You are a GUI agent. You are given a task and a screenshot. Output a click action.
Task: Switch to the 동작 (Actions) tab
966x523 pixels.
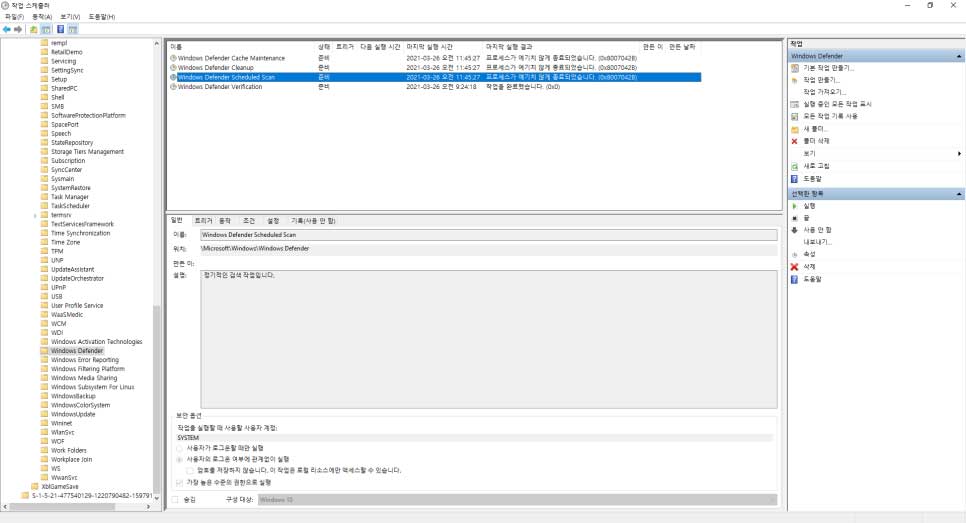[225, 221]
